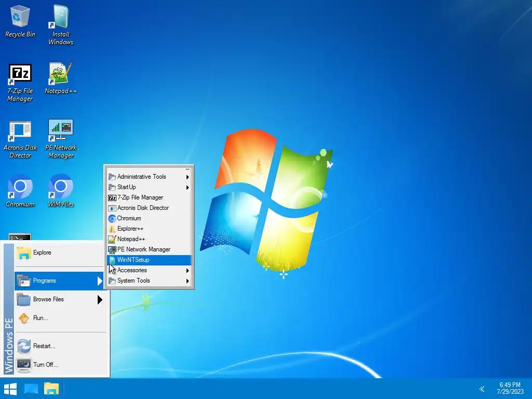Screen dimensions: 532x399
Task: Show hidden tray icons with the double chevron
Action: tap(482, 389)
